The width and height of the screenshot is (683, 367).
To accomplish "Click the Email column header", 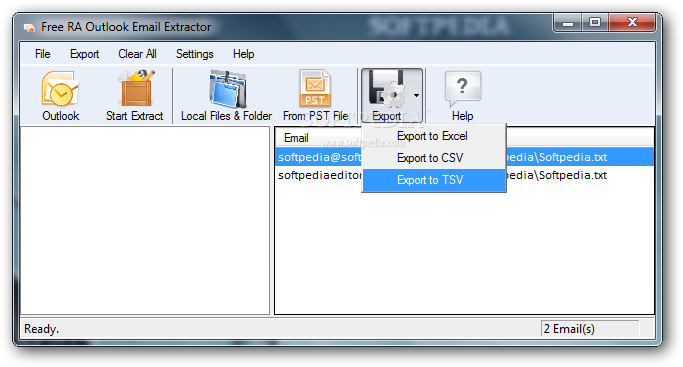I will click(296, 138).
